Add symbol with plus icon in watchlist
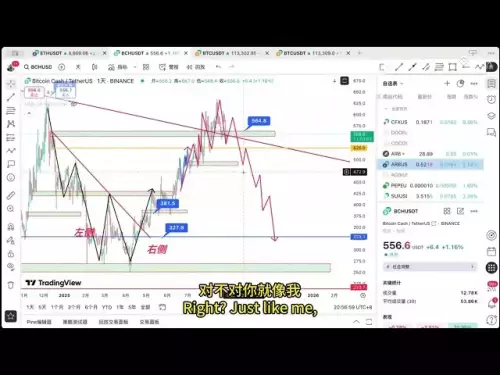The height and width of the screenshot is (375, 500). pyautogui.click(x=447, y=83)
